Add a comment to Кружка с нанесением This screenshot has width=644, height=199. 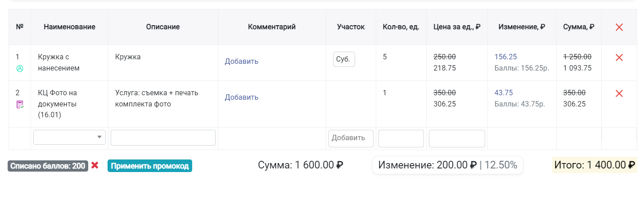(242, 61)
